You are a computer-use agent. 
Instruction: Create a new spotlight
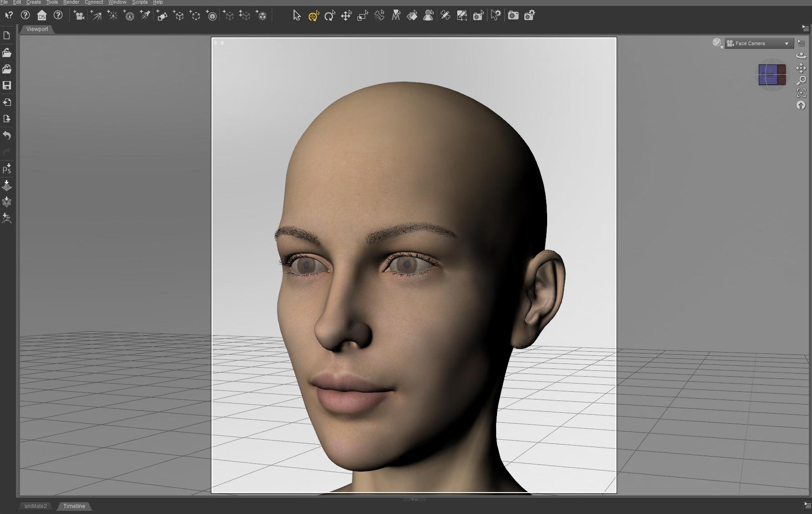145,16
